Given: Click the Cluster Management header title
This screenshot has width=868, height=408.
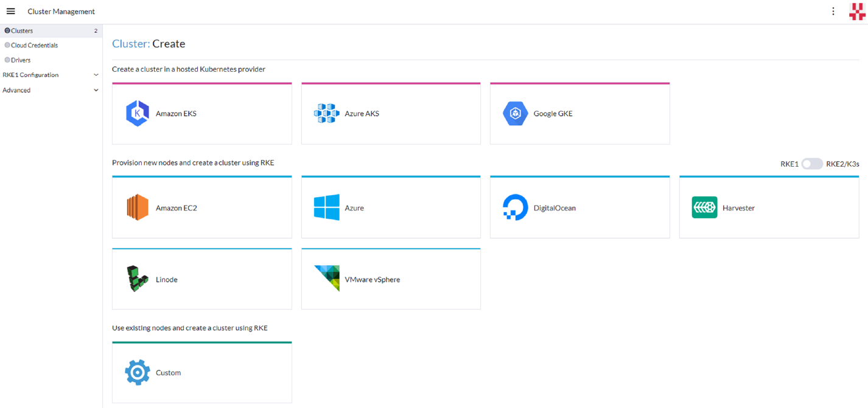Looking at the screenshot, I should [x=61, y=12].
